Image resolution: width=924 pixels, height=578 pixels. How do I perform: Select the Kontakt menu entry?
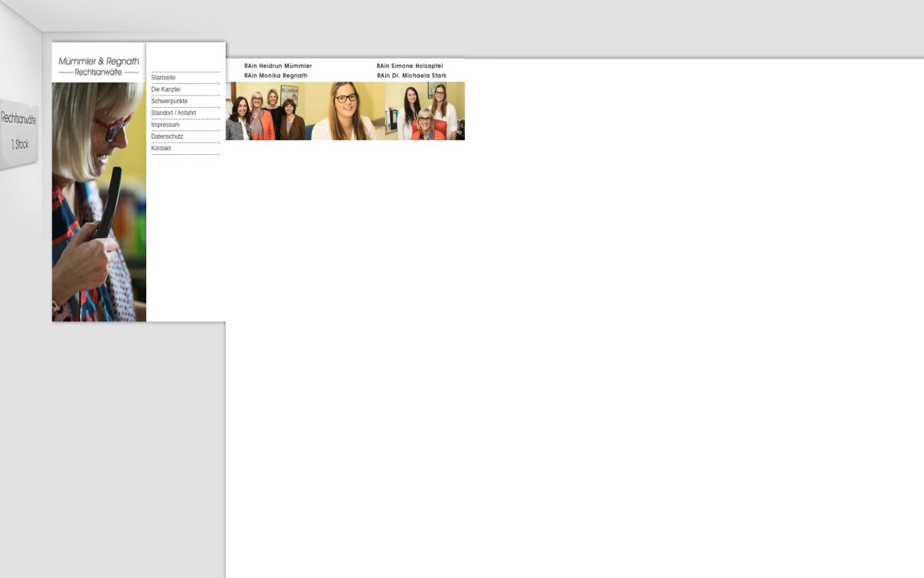[161, 148]
